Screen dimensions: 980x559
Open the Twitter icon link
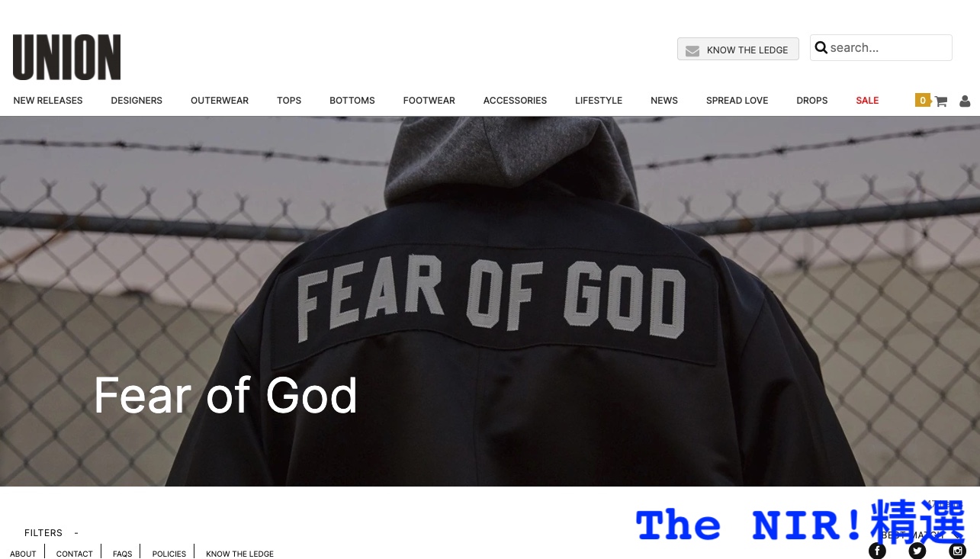(917, 551)
